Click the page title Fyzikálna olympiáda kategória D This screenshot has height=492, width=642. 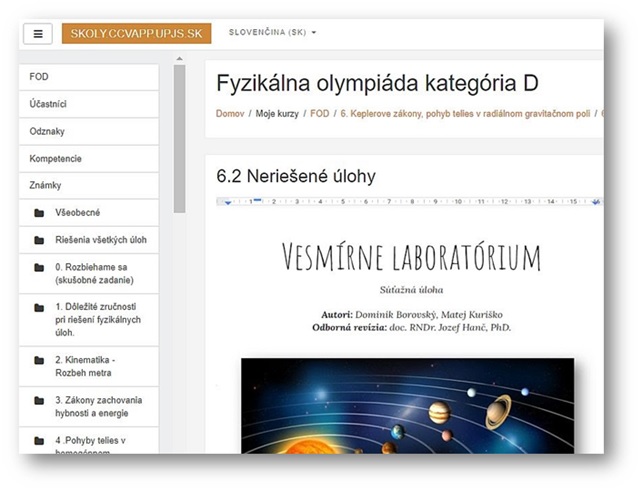tap(377, 83)
